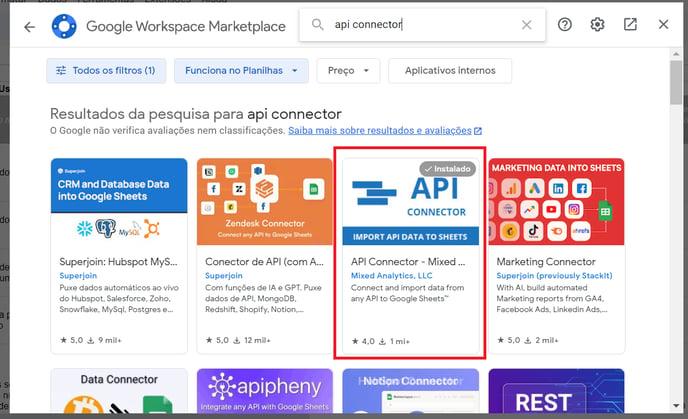
Task: Click the '1 mi+' download count
Action: 394,341
